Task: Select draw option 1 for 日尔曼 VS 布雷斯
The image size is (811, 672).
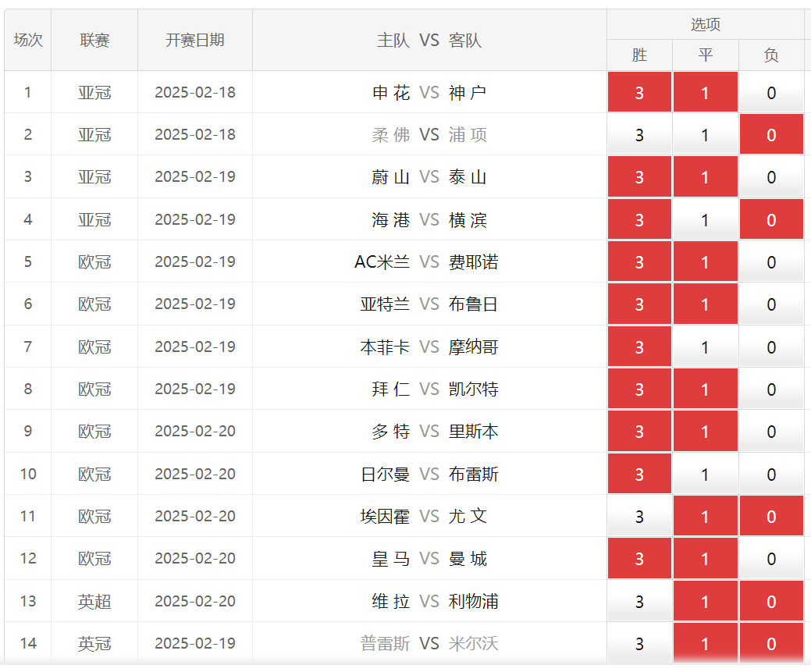Action: (705, 474)
